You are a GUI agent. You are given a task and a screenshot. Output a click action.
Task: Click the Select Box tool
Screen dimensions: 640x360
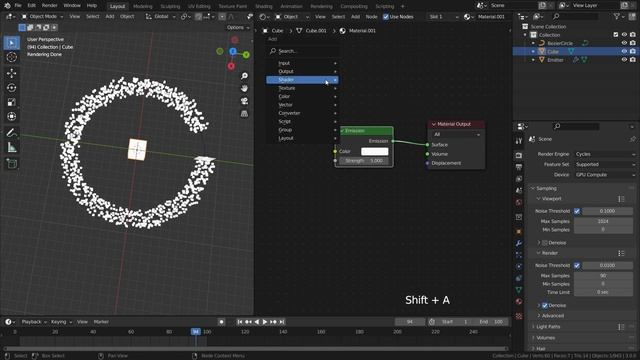point(11,43)
